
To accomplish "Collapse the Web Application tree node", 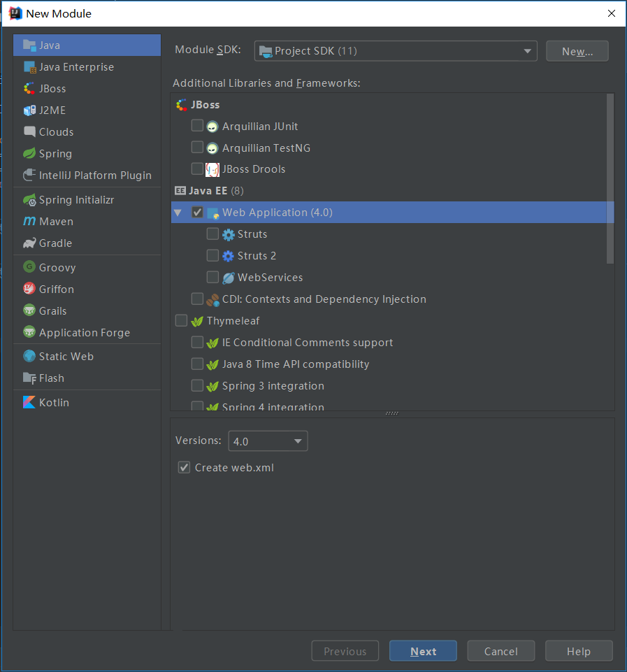I will (x=178, y=213).
